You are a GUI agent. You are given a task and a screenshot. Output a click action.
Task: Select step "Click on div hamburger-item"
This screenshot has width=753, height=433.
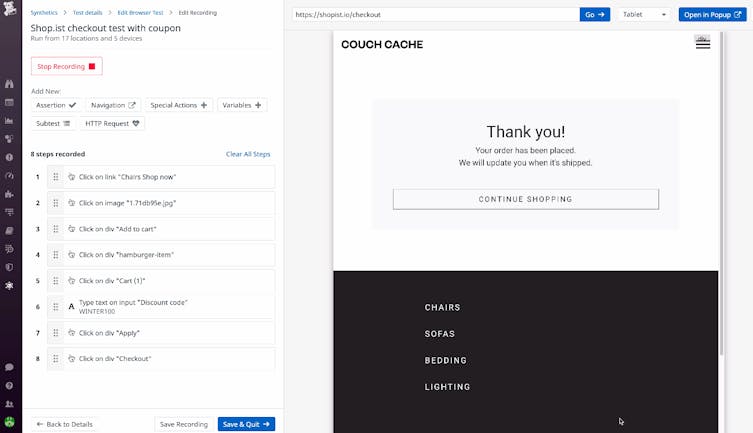click(161, 255)
